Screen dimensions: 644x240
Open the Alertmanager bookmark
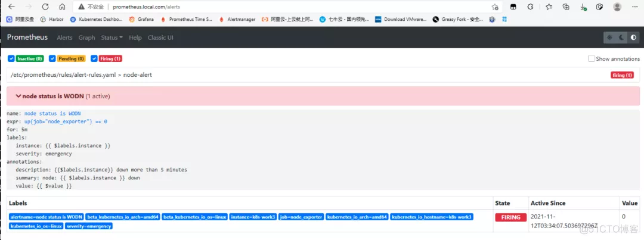coord(237,19)
